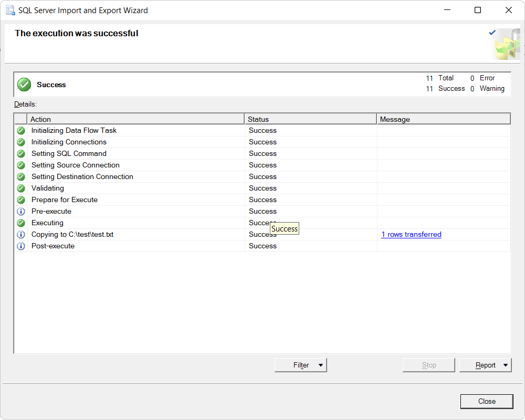Click the Stop button
Viewport: 525px width, 420px height.
(428, 365)
